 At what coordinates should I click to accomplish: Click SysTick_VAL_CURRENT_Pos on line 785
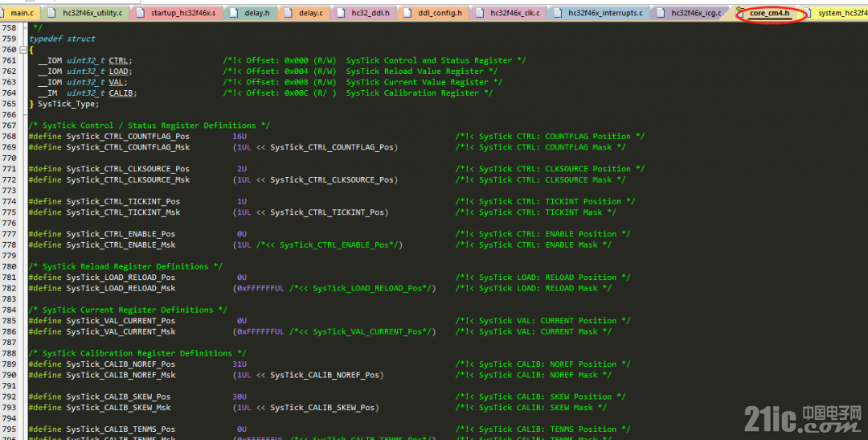coord(121,320)
